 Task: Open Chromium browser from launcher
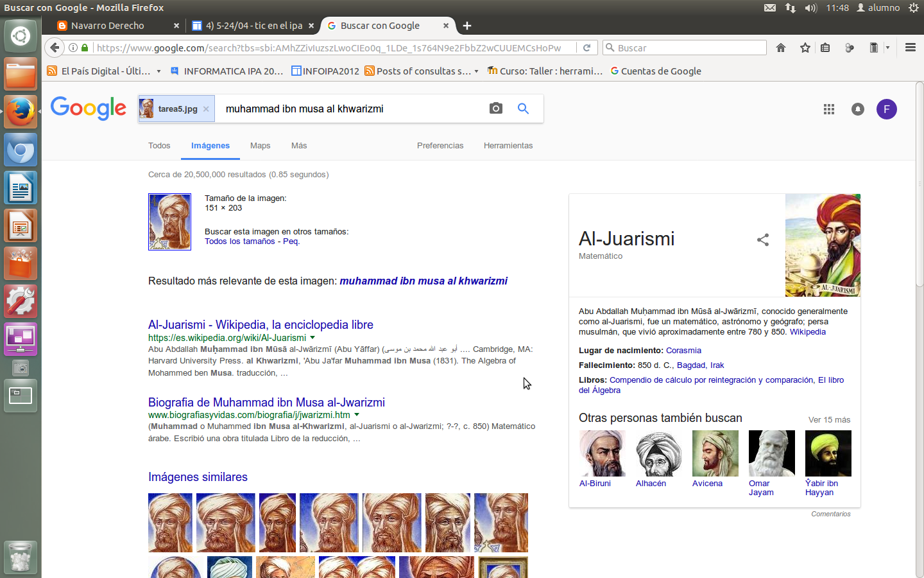pyautogui.click(x=21, y=150)
